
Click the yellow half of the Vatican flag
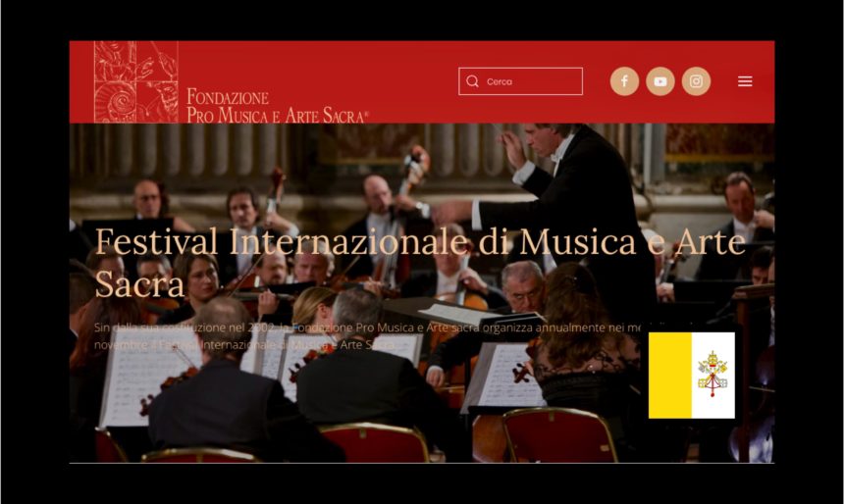point(670,375)
